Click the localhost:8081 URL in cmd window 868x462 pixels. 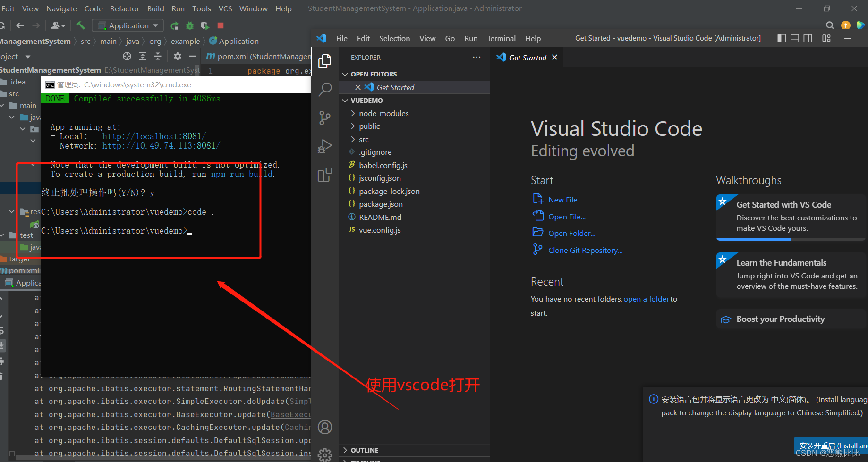pos(154,136)
